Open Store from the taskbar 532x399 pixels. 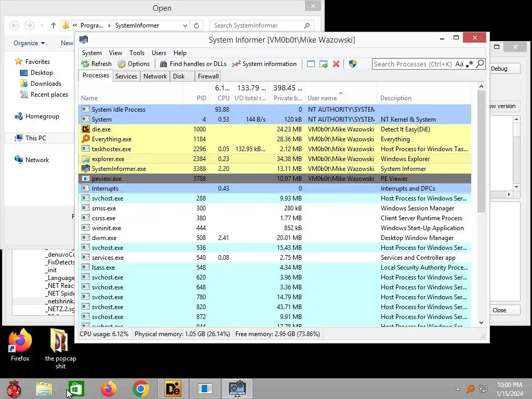76,389
